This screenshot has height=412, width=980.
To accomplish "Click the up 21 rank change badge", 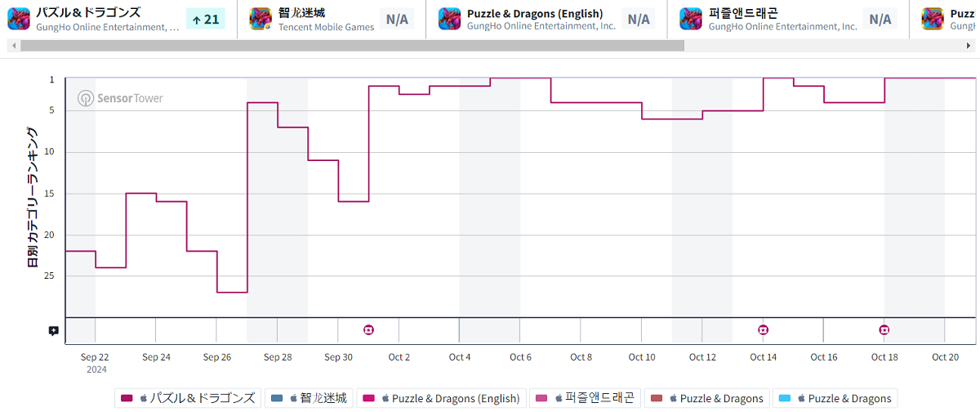I will [205, 19].
